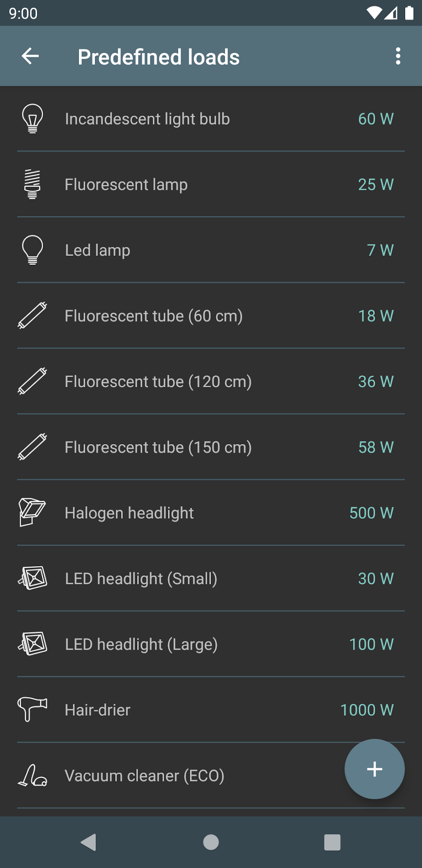The image size is (422, 868).
Task: Select Fluorescent tube (150 cm) entry
Action: click(x=158, y=448)
